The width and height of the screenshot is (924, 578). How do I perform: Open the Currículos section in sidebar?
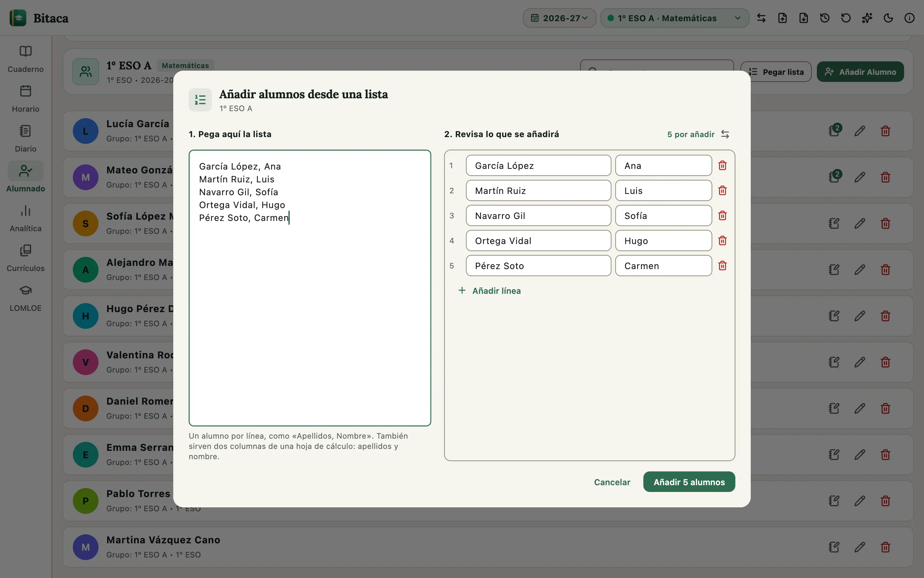26,258
